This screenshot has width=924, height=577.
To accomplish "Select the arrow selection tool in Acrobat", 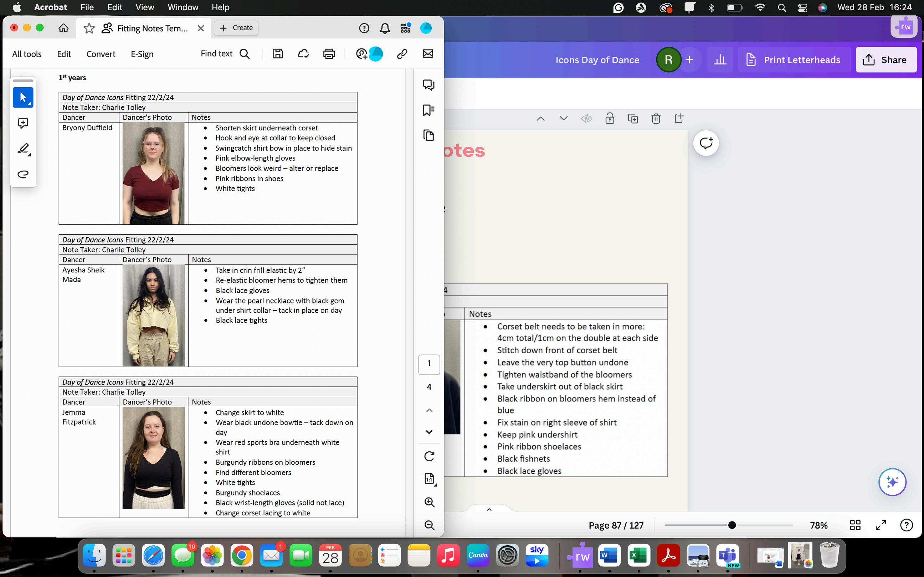I will pyautogui.click(x=23, y=98).
